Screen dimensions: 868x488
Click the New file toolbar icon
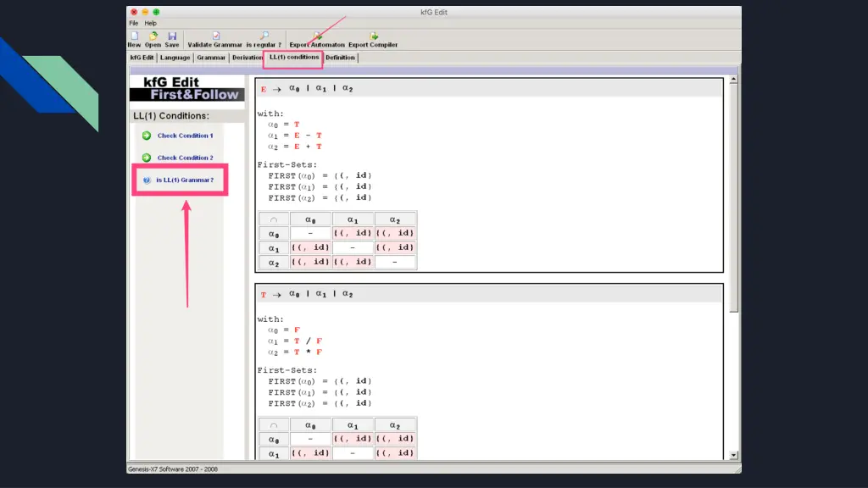[135, 36]
